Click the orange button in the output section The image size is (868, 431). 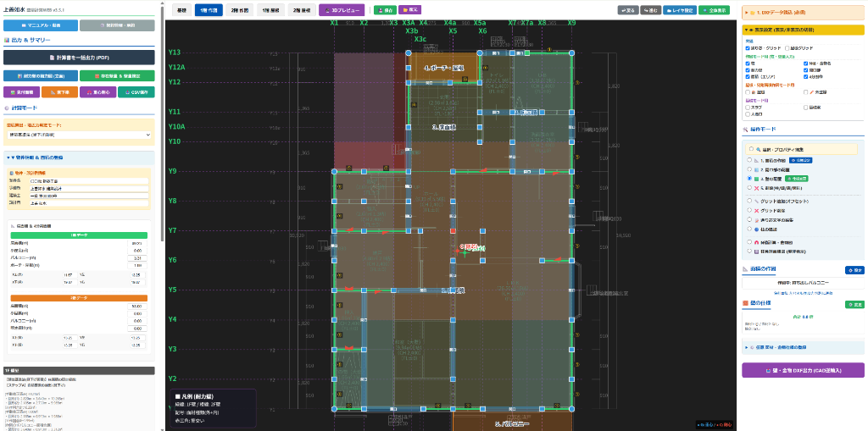59,92
